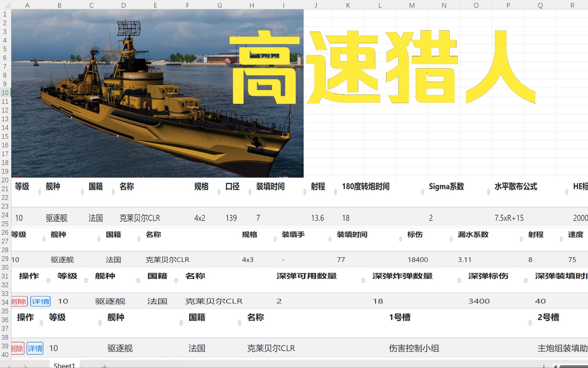The height and width of the screenshot is (368, 588).
Task: Sort 射程 column in the Sigma系数 table
Action: point(335,192)
